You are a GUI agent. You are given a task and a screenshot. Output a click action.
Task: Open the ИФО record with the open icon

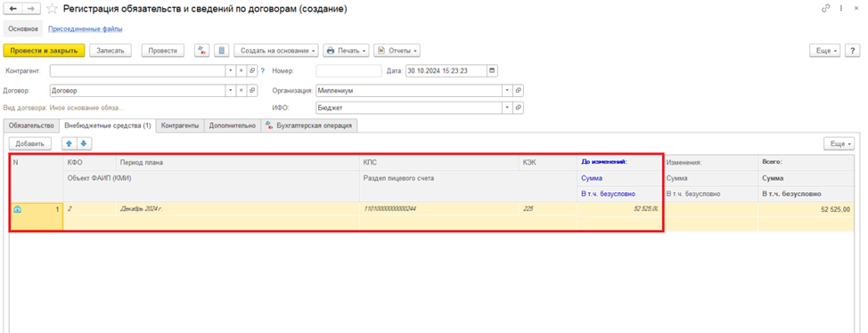click(x=518, y=108)
